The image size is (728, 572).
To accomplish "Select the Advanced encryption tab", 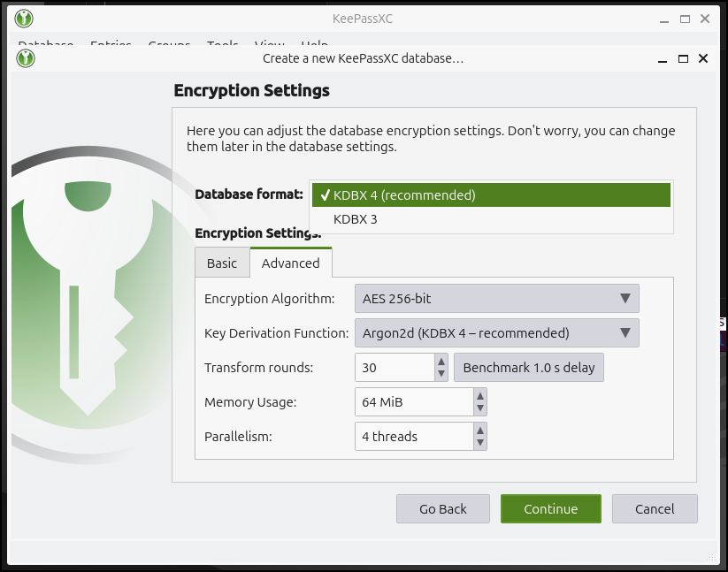I will point(291,263).
